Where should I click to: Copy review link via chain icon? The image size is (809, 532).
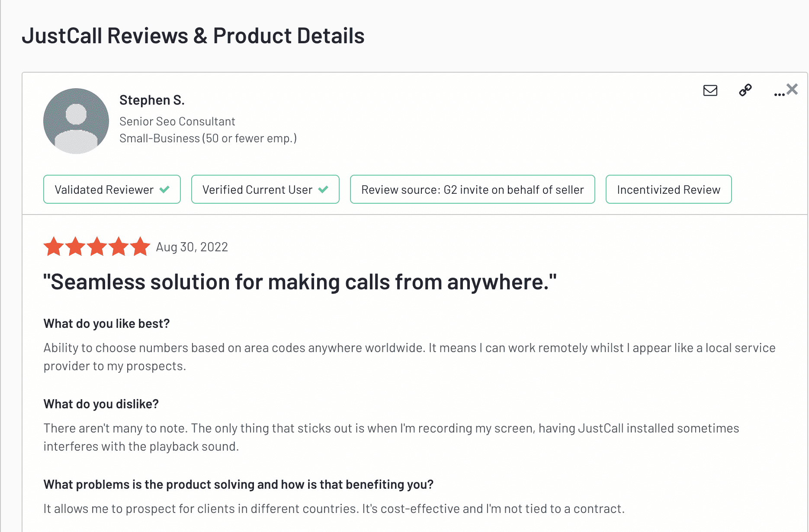(x=745, y=90)
